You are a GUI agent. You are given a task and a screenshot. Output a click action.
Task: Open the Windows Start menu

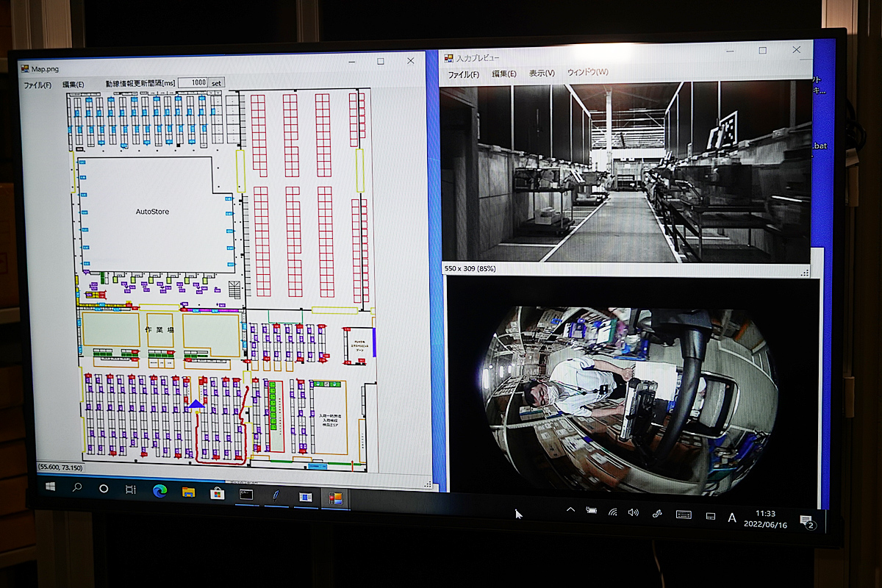[x=51, y=487]
